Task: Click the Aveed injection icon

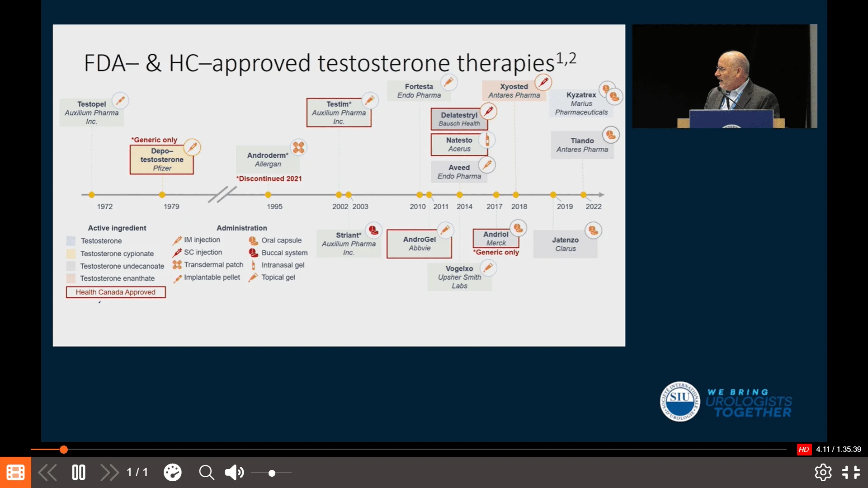Action: pyautogui.click(x=487, y=165)
